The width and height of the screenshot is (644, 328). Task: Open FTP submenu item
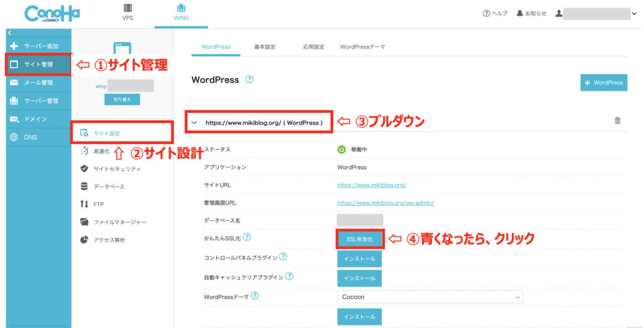point(92,204)
